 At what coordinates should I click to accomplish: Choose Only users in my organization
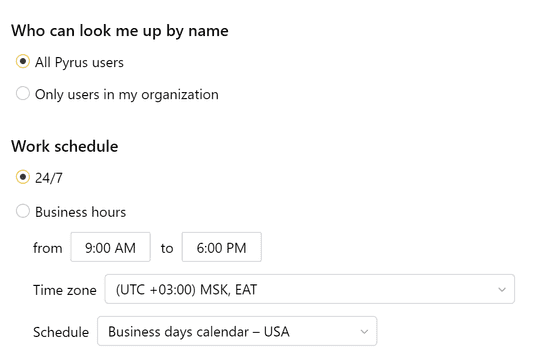[x=23, y=93]
